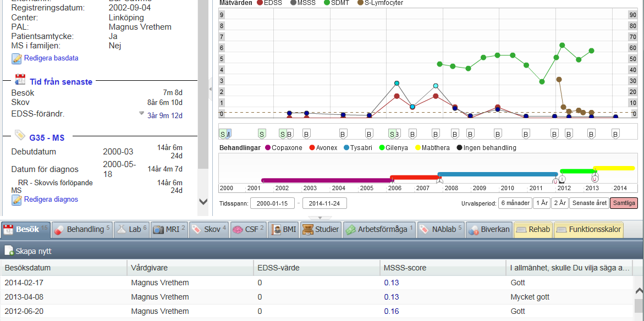This screenshot has width=644, height=321.
Task: Sort by the Besöksdatum column header
Action: pos(64,268)
